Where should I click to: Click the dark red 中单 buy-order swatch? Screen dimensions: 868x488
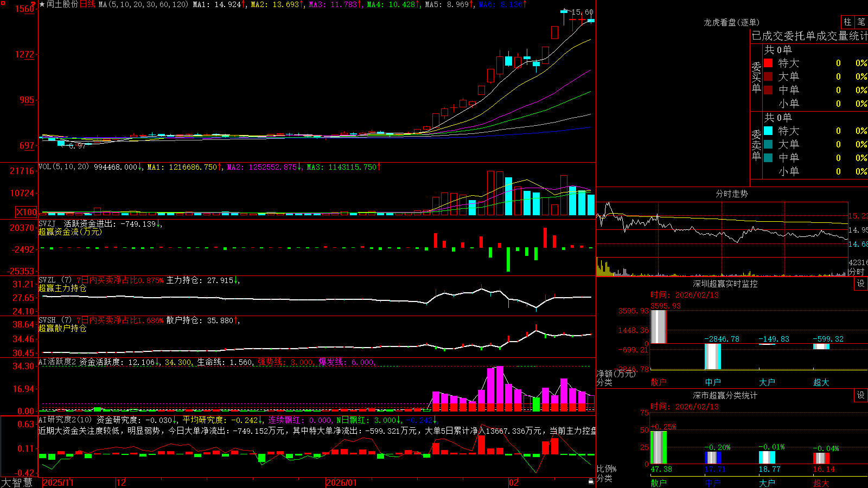(x=768, y=89)
